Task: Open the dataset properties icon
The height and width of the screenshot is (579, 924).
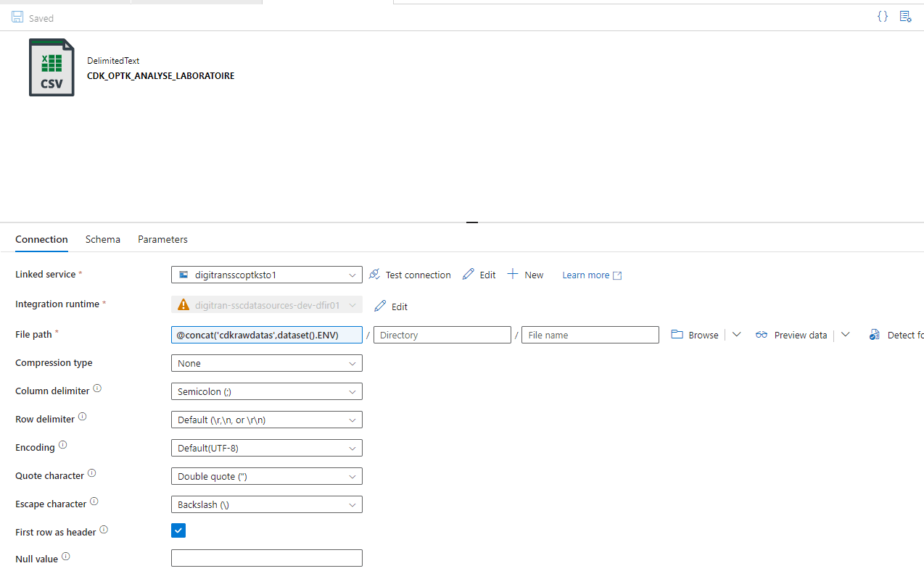Action: pos(905,16)
